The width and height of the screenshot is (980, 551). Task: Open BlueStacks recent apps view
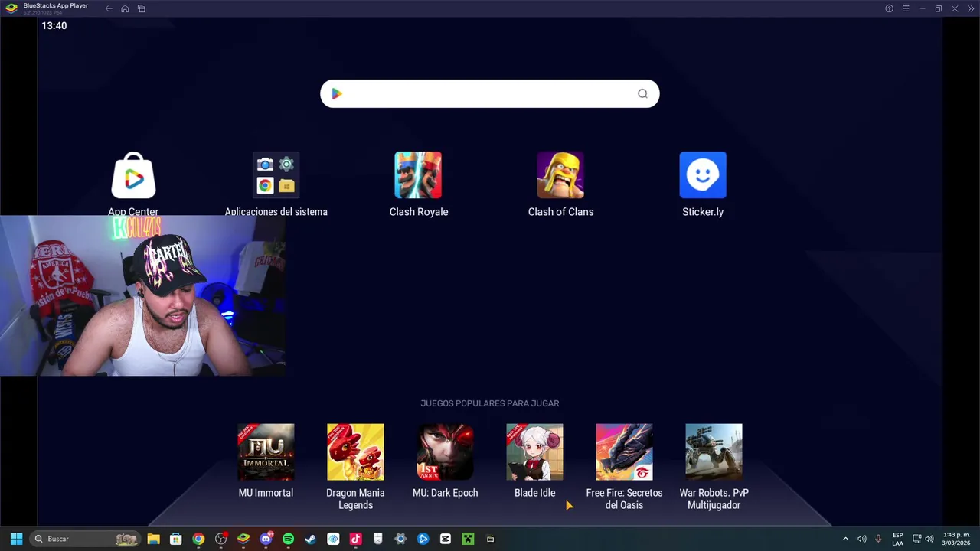point(142,8)
